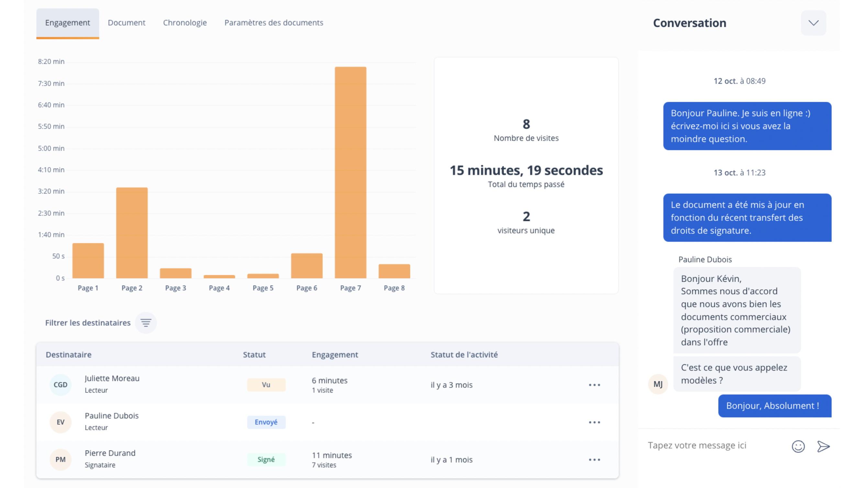Viewport: 868px width, 488px height.
Task: Click the filter recipients icon
Action: (x=146, y=323)
